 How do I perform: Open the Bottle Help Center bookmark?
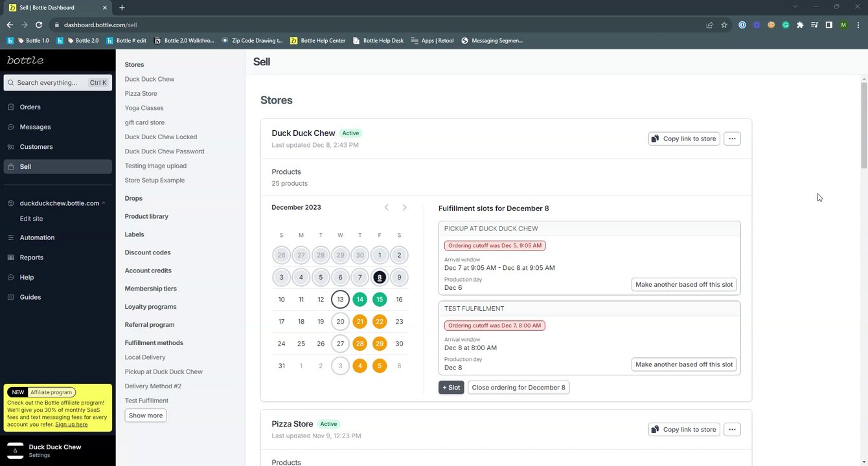coord(318,40)
